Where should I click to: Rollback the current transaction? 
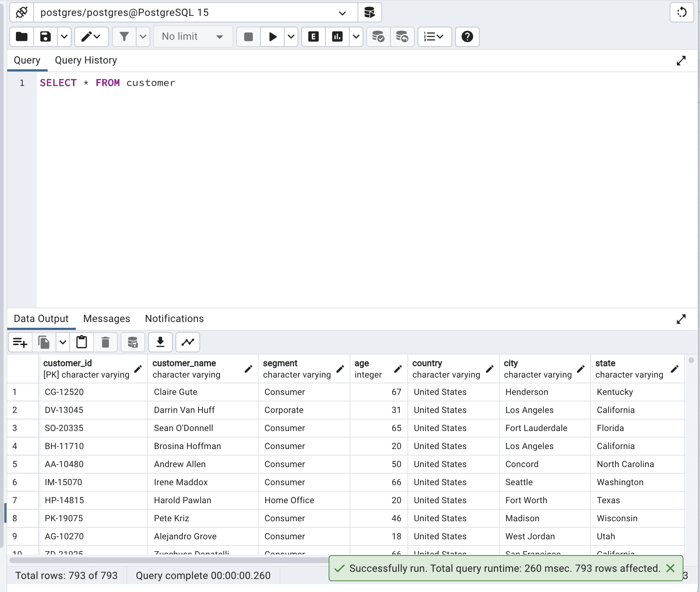click(x=402, y=36)
